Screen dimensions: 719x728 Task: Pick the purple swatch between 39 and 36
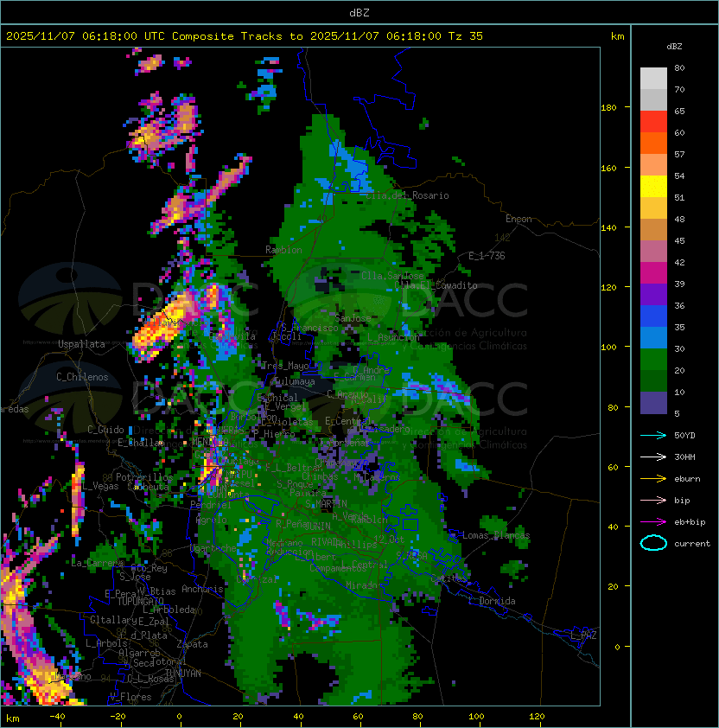653,294
